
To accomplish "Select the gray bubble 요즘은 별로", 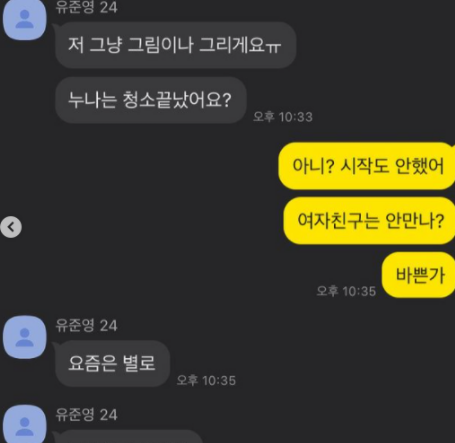I will point(112,363).
